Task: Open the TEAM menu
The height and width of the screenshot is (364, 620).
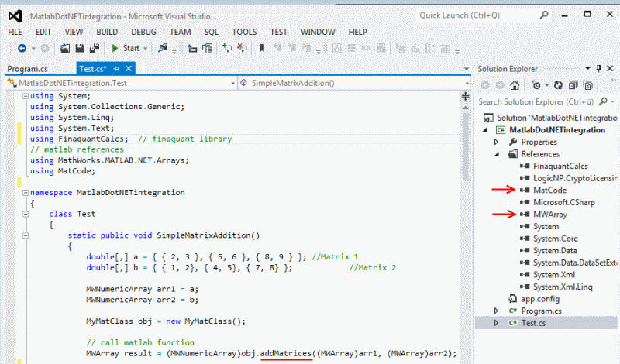Action: pos(180,32)
